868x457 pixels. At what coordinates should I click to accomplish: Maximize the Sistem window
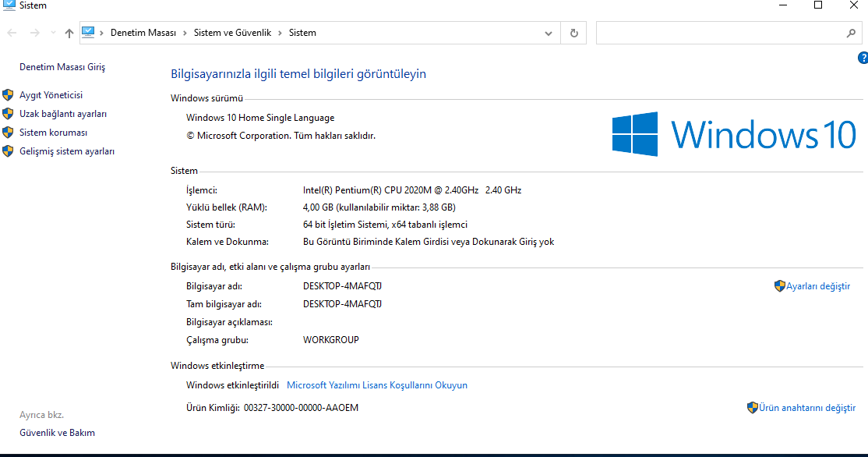[817, 5]
